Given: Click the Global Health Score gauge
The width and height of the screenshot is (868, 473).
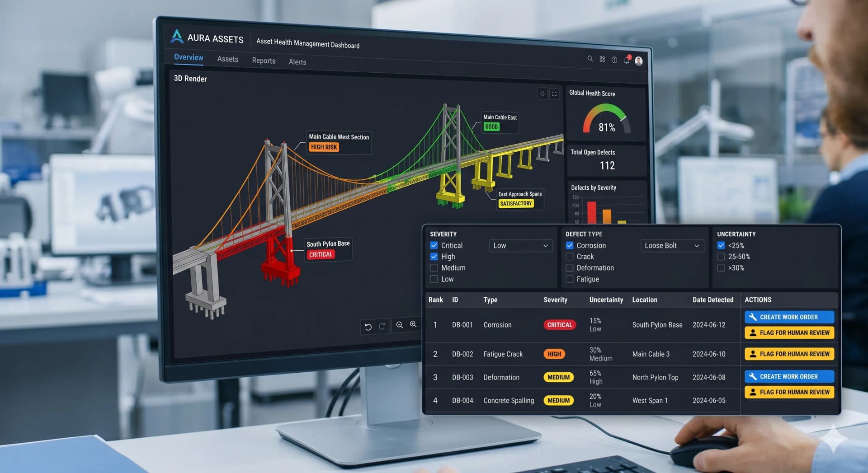Looking at the screenshot, I should (607, 119).
